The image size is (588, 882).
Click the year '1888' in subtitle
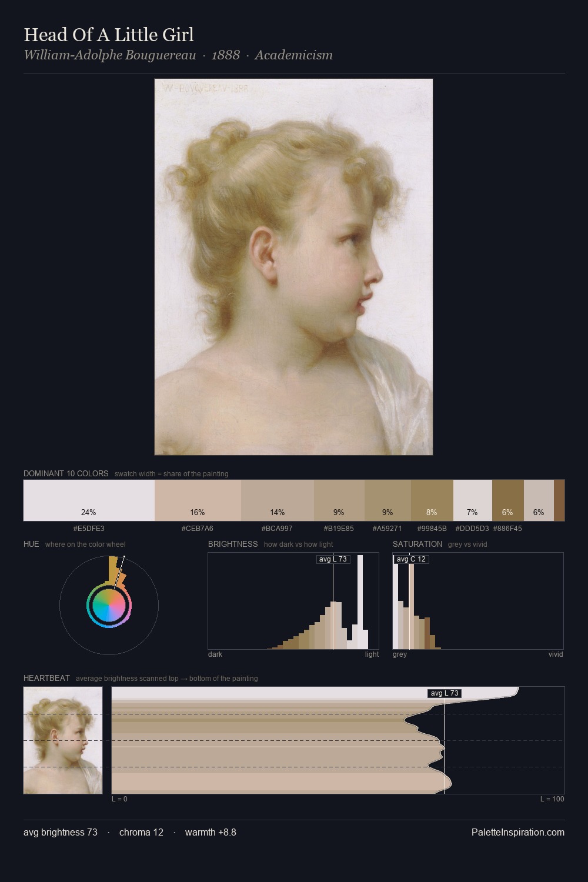pyautogui.click(x=226, y=55)
